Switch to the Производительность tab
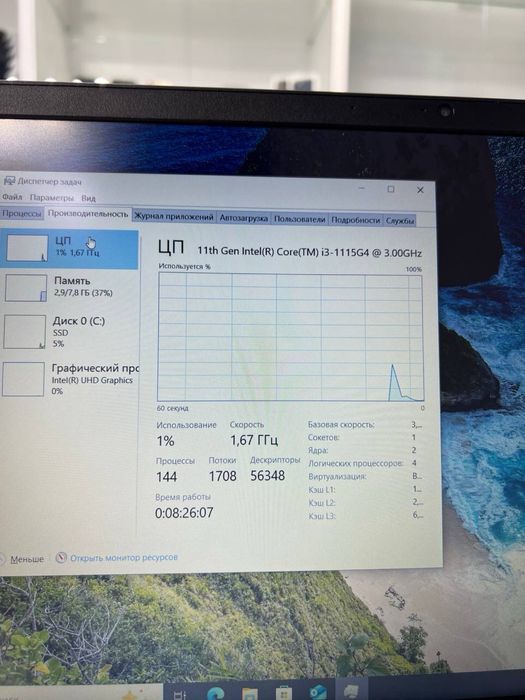 coord(88,213)
